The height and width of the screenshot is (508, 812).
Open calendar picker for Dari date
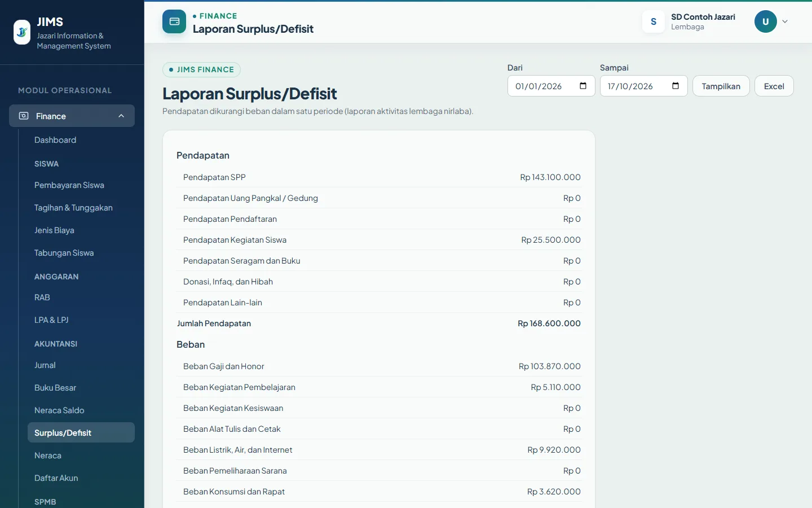click(583, 86)
